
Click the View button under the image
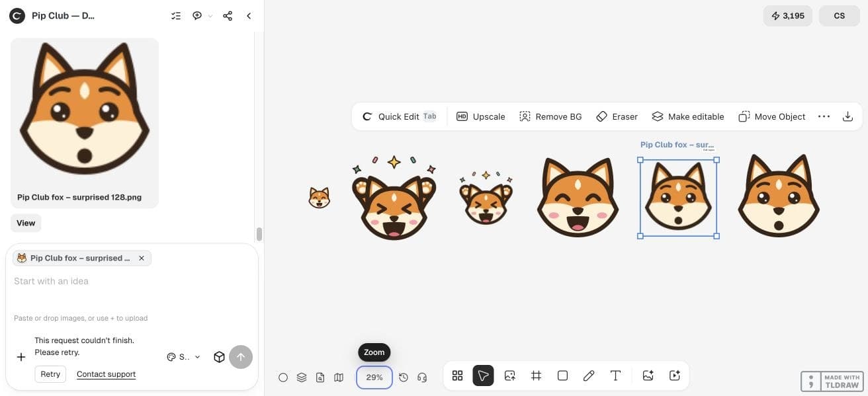point(26,223)
